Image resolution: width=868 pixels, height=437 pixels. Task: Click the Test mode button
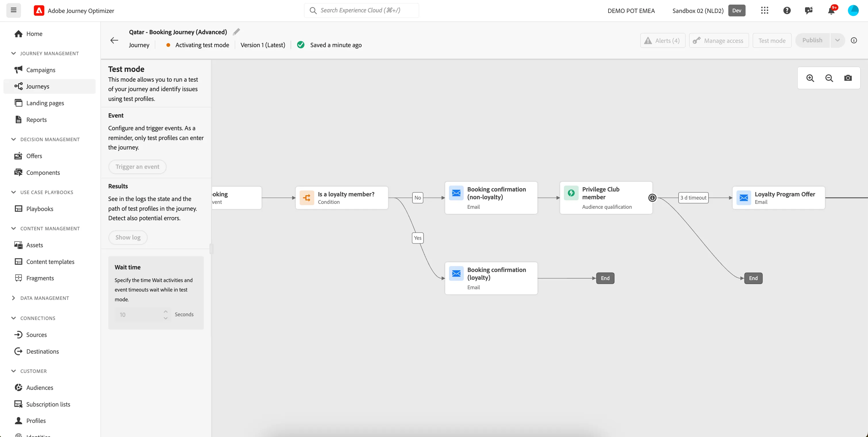(772, 41)
